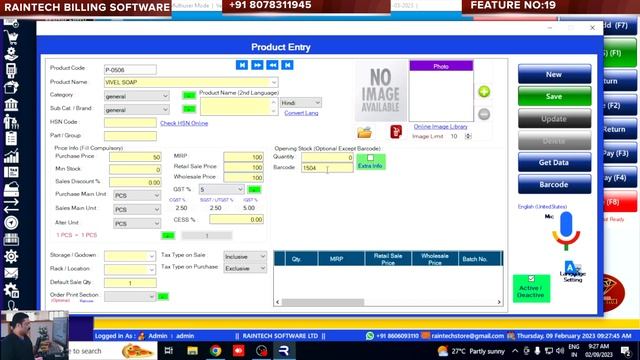Click the stock table horizontal scrollbar thumb

pyautogui.click(x=323, y=302)
